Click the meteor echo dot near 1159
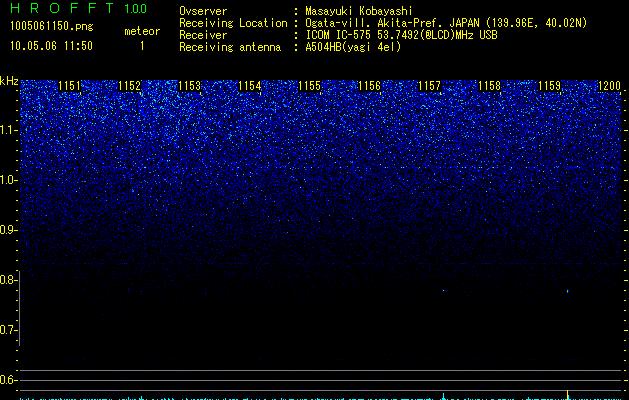 pos(568,291)
